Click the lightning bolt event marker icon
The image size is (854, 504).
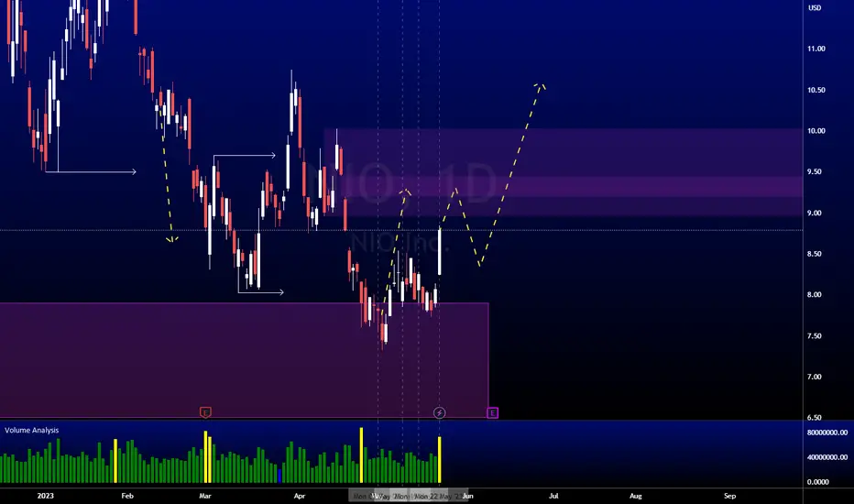439,413
